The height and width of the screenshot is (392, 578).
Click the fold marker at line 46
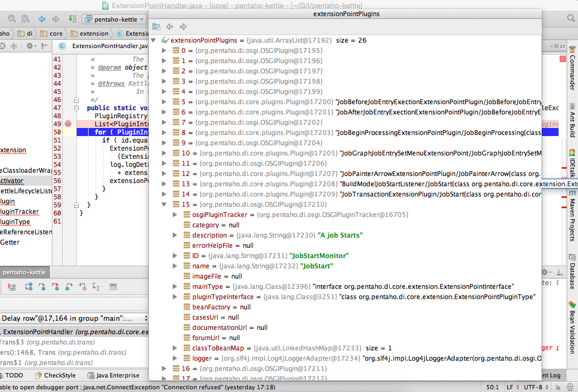(76, 100)
